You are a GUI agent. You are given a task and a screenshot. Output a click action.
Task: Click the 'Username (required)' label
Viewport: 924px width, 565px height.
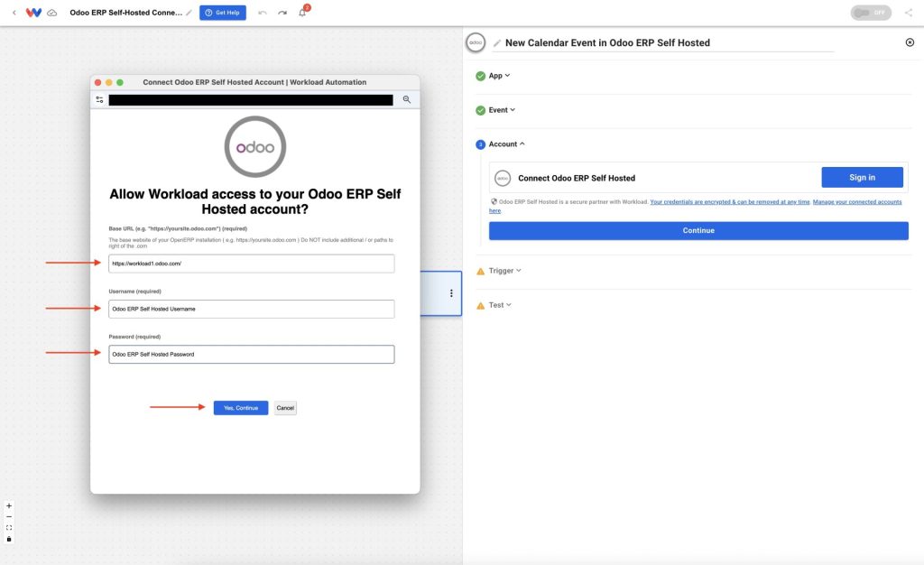tap(135, 291)
